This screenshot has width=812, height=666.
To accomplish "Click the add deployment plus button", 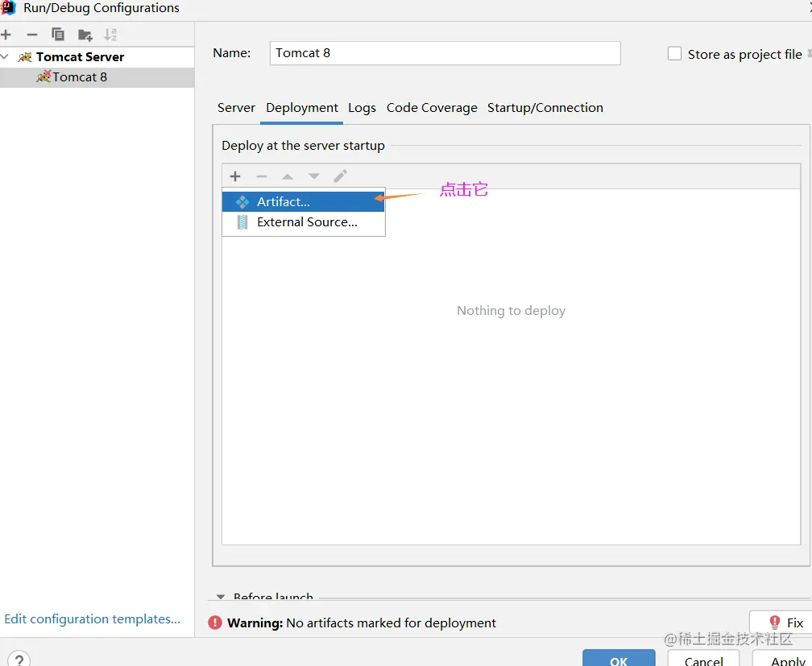I will point(235,176).
